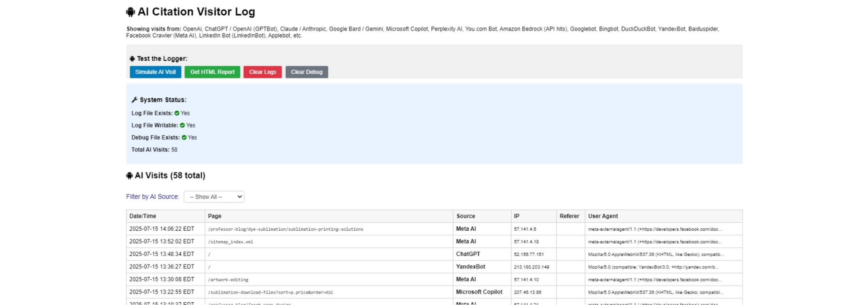Screen dimensions: 868x305
Task: Click the wrench icon beside System Status
Action: (x=134, y=100)
